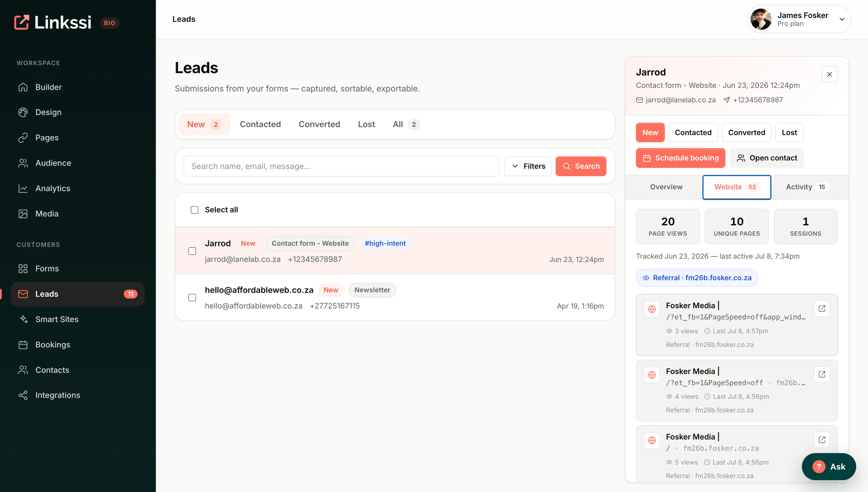Click Schedule booking button
This screenshot has width=868, height=492.
(x=680, y=158)
